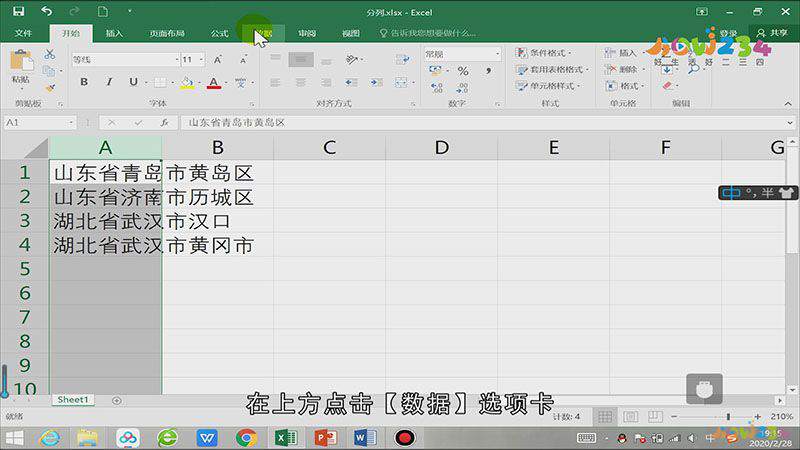Click Insert Function fx icon
This screenshot has height=450, width=800.
tap(164, 122)
